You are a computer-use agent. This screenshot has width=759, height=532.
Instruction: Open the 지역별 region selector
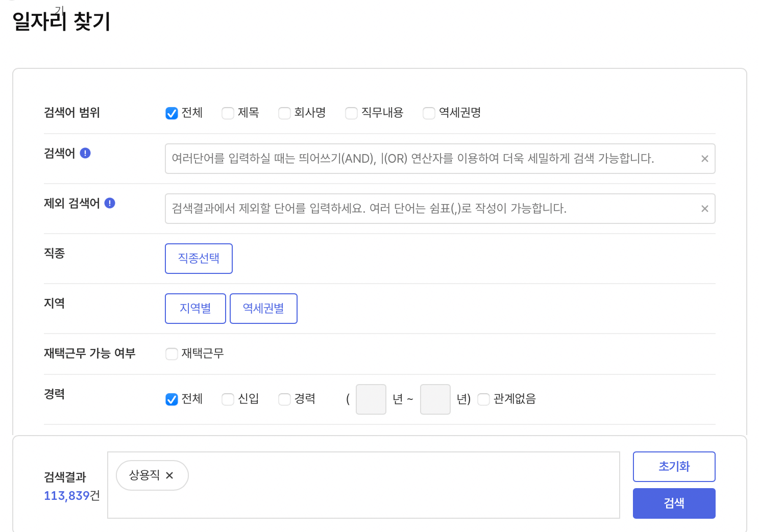(195, 308)
